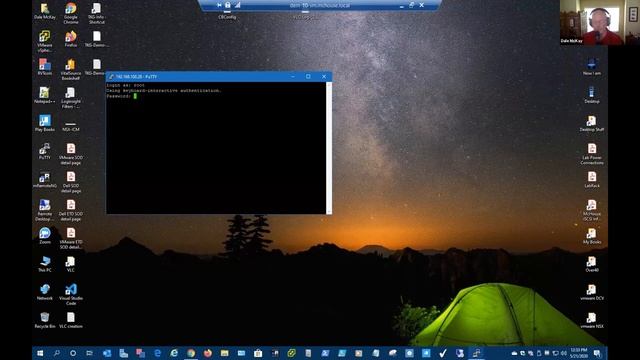Click inside the PuTTY terminal at Password prompt

[x=135, y=96]
